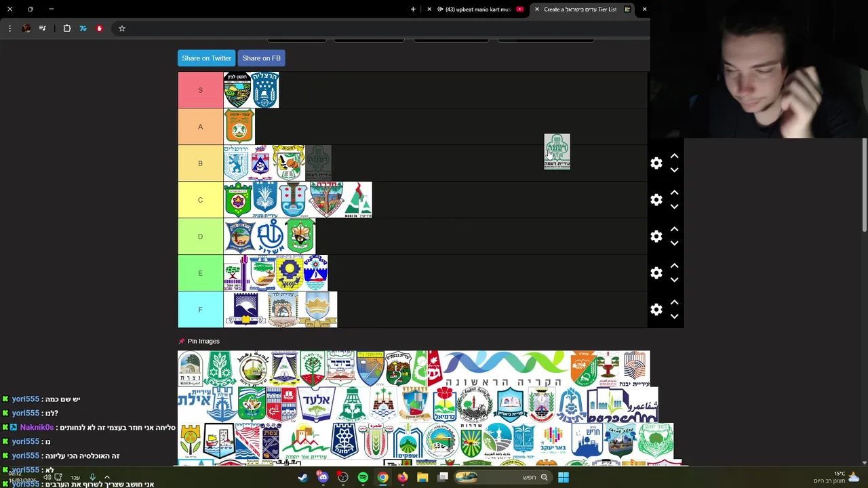Viewport: 868px width, 488px height.
Task: Move tier C row up with arrow
Action: [x=674, y=192]
